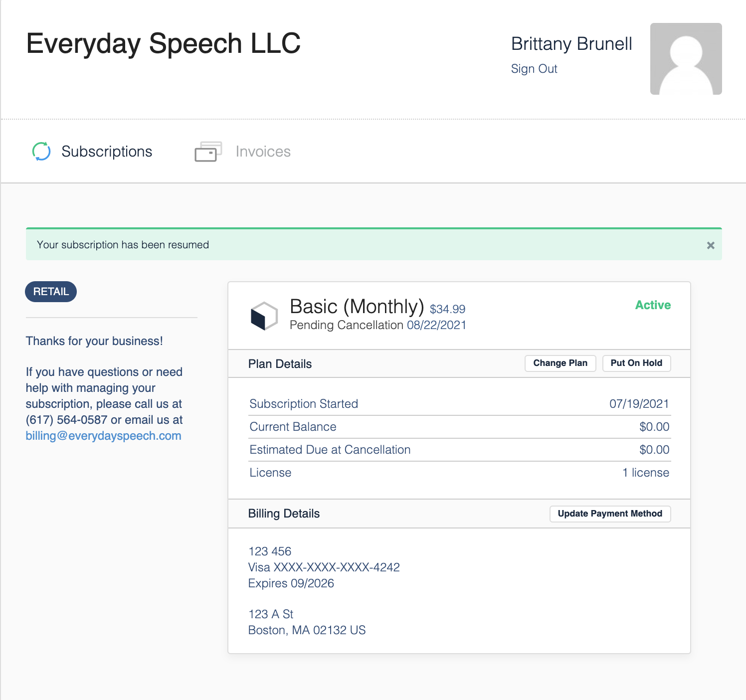This screenshot has height=700, width=746.
Task: Dismiss the subscription resumed notification
Action: click(x=711, y=245)
